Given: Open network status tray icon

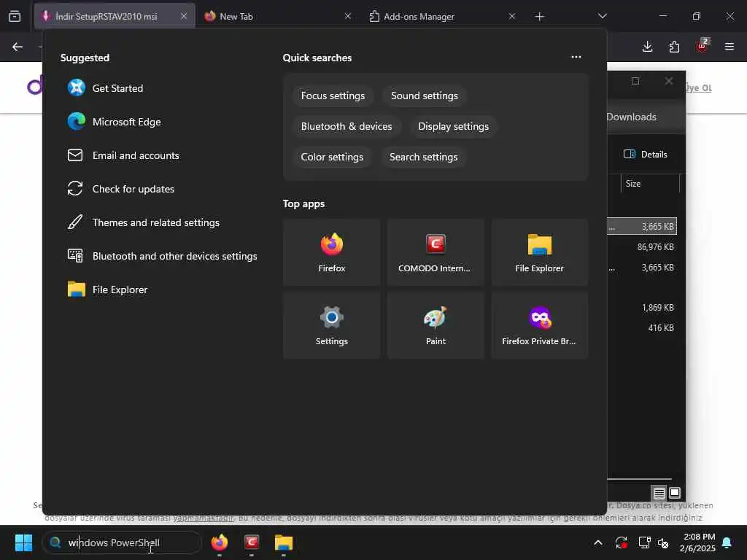Looking at the screenshot, I should click(x=645, y=542).
